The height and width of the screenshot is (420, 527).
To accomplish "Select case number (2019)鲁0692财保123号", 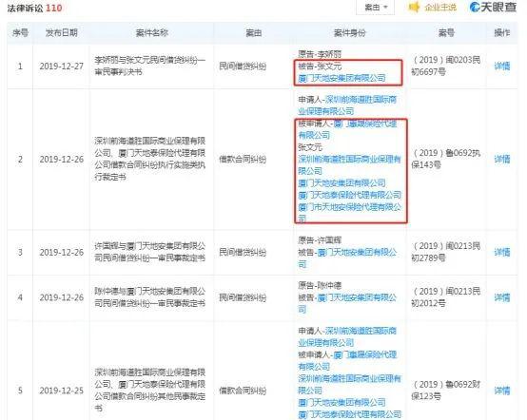I will (446, 391).
